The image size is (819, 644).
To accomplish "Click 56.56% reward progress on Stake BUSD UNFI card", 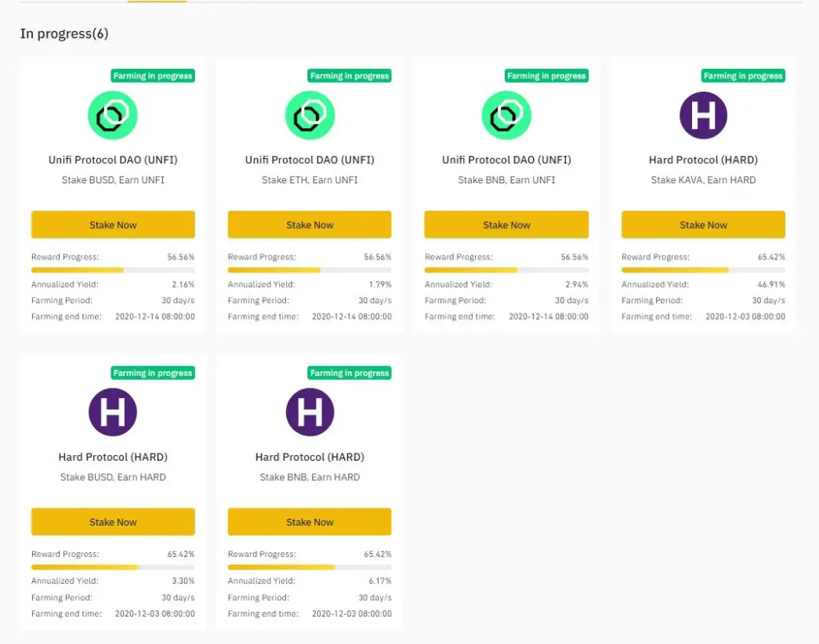I will [x=181, y=257].
